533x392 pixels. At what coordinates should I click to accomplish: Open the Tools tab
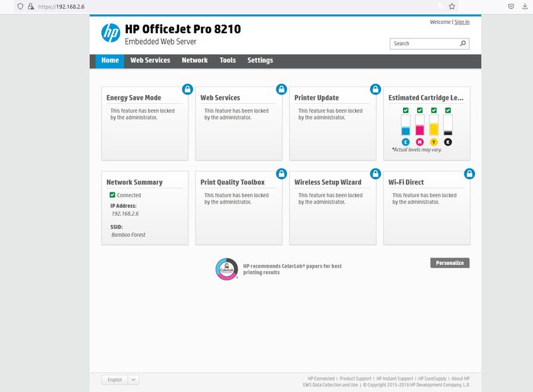pyautogui.click(x=228, y=61)
